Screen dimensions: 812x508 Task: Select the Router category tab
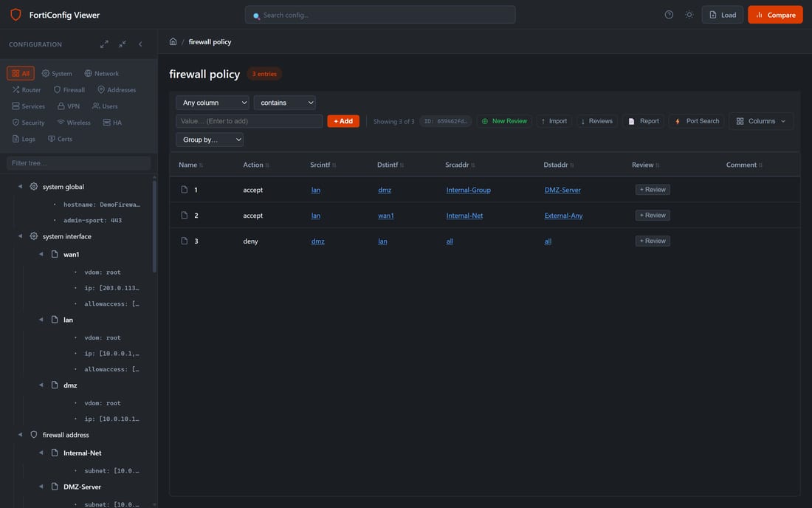(27, 89)
